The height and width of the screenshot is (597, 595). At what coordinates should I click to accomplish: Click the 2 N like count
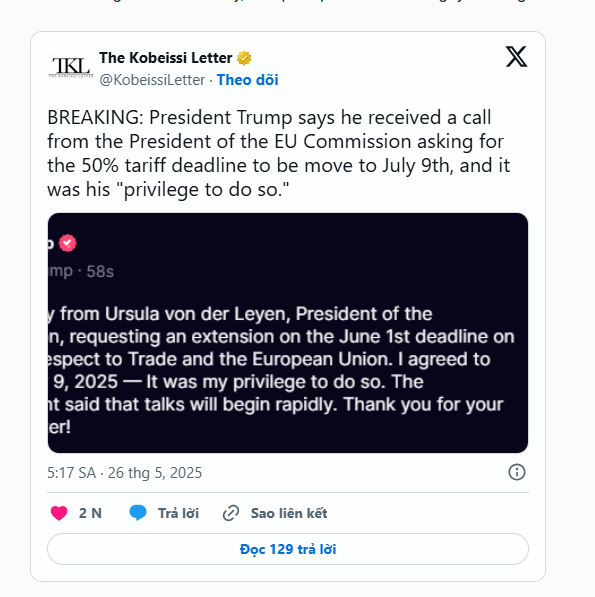(x=90, y=513)
